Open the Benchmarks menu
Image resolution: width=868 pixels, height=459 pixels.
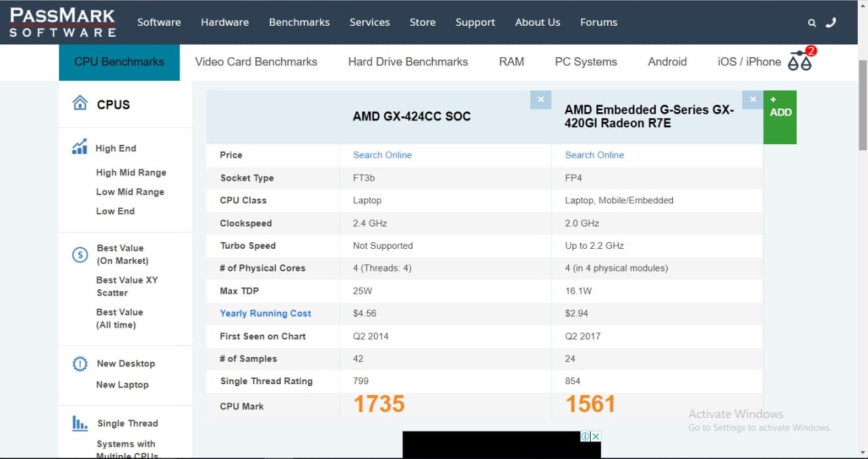299,22
